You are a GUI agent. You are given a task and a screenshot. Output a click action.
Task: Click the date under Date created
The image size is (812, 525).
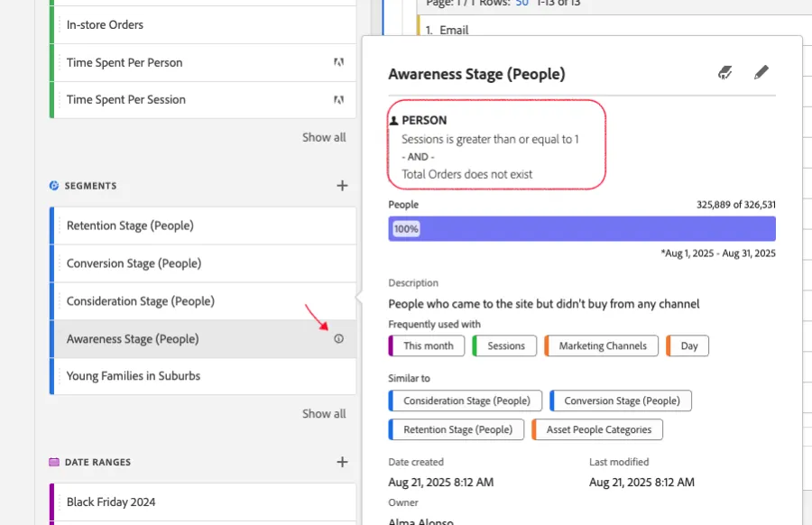(441, 482)
